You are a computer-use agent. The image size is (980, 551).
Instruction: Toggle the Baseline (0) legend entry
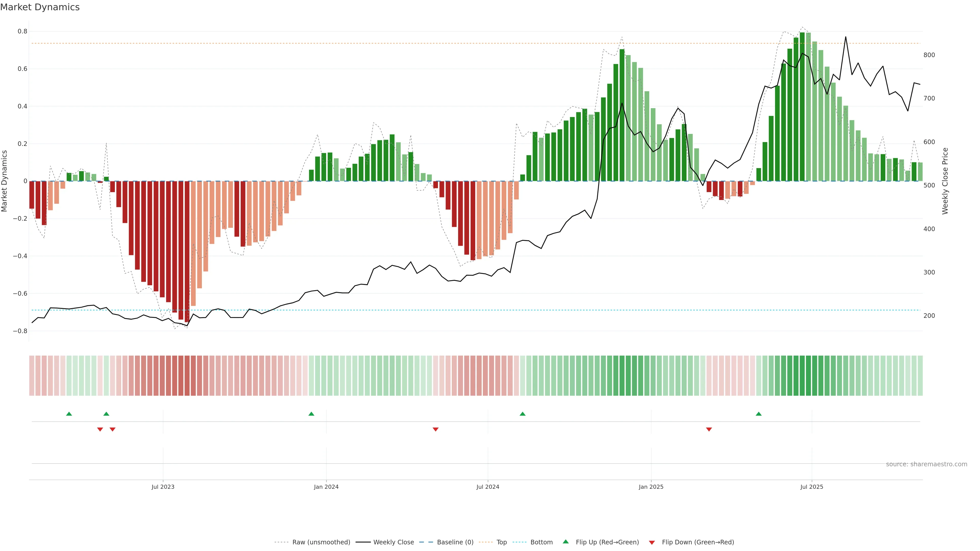coord(455,542)
